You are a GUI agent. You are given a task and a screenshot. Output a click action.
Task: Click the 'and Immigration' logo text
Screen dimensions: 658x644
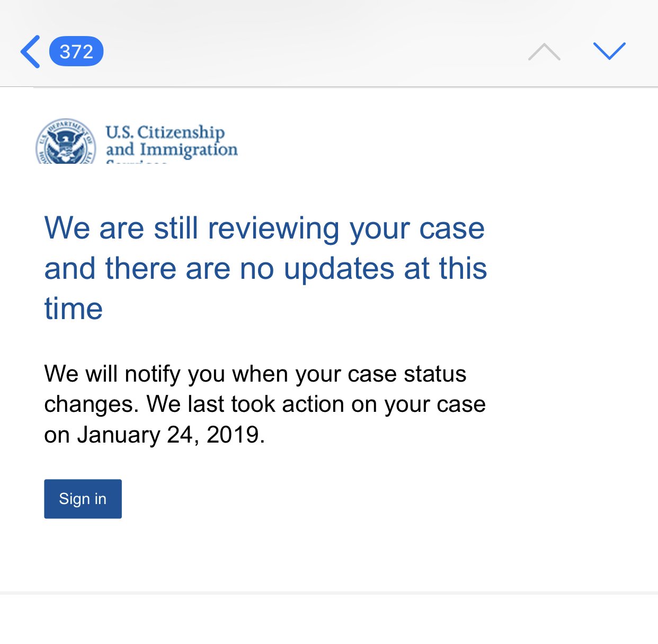[172, 149]
